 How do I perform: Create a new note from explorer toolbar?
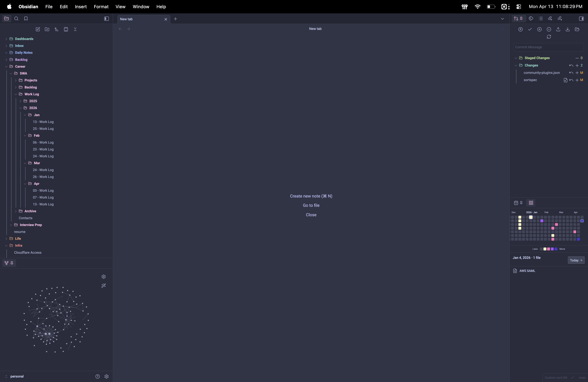38,29
